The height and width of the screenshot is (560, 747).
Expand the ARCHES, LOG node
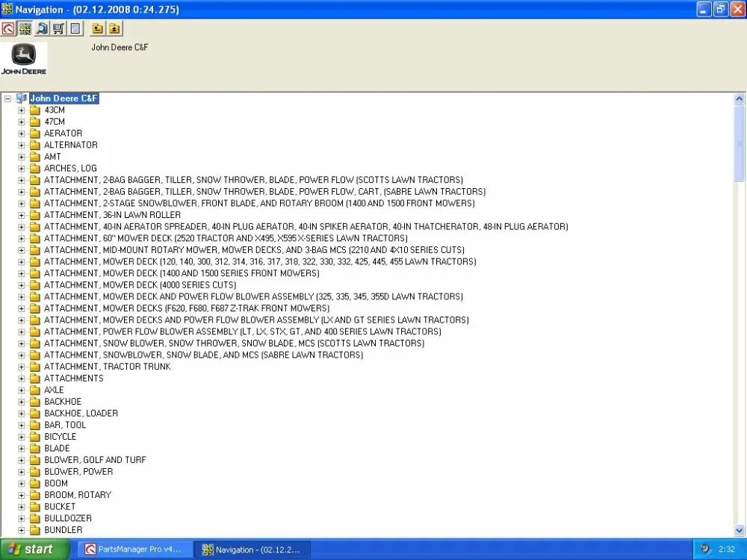[22, 169]
